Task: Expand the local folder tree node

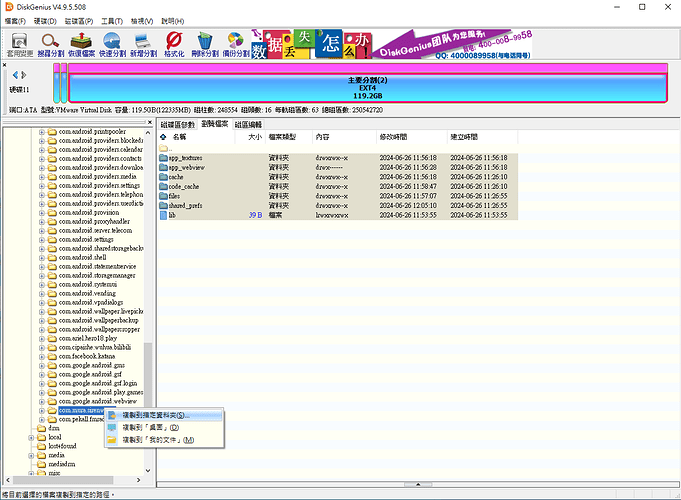Action: click(31, 437)
